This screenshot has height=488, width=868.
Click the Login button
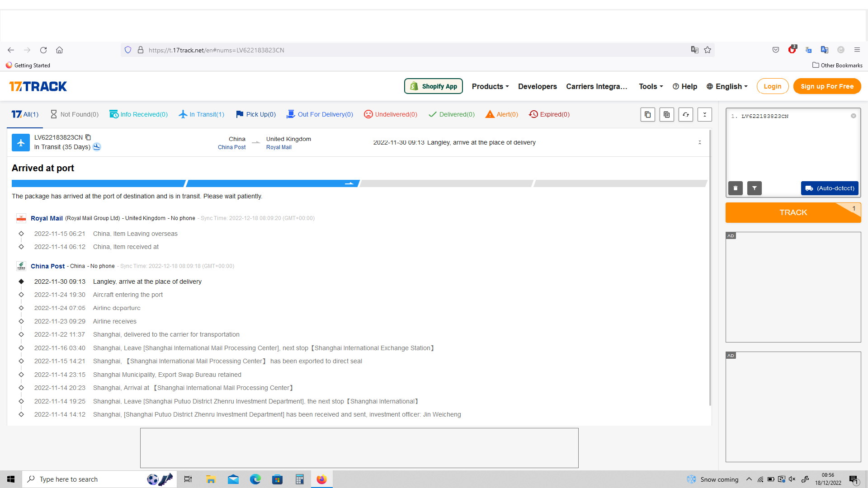pyautogui.click(x=772, y=86)
